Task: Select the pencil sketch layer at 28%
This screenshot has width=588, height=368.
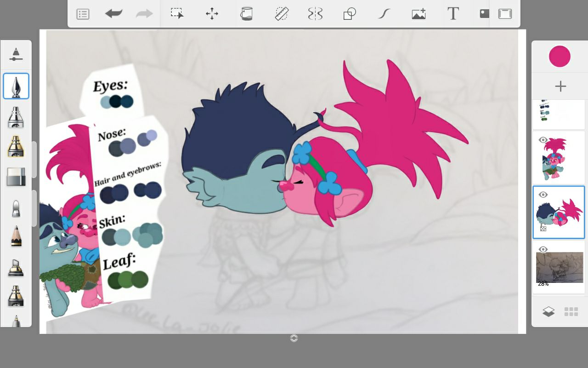Action: pyautogui.click(x=559, y=267)
